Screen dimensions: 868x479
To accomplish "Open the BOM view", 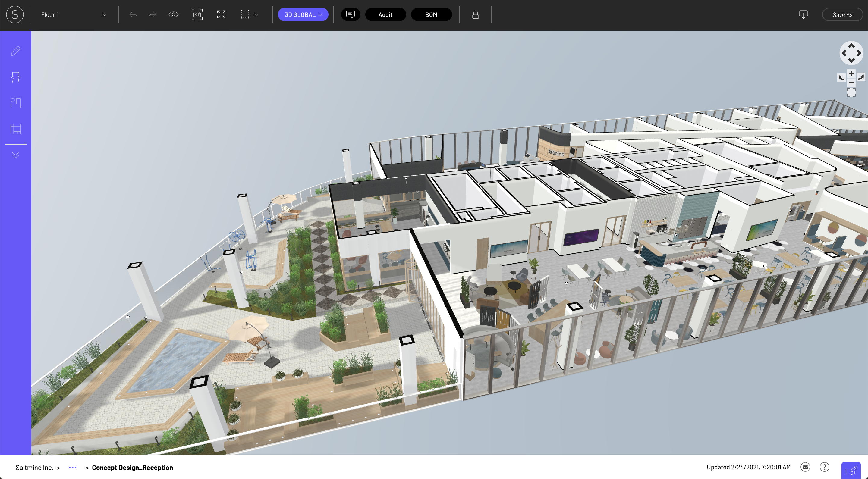I will [x=432, y=14].
